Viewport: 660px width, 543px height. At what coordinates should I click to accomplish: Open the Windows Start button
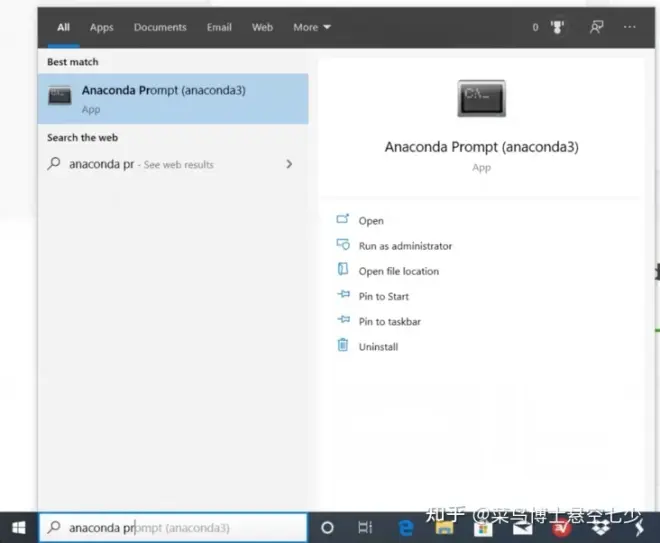coord(19,528)
